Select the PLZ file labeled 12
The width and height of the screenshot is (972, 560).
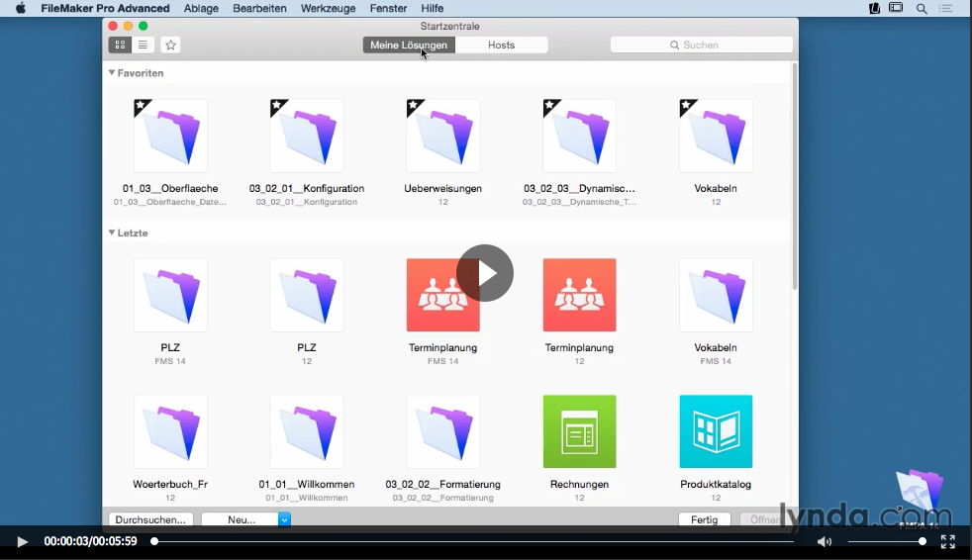pos(307,295)
